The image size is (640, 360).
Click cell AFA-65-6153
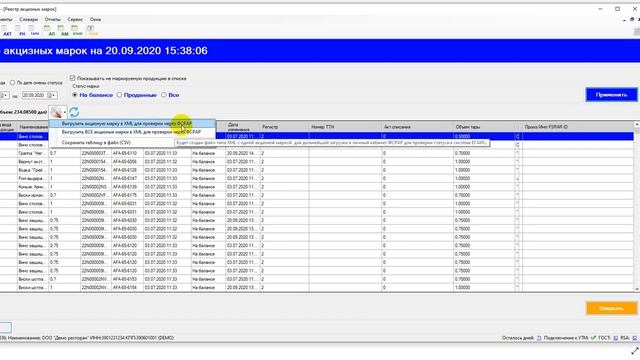coord(127,279)
